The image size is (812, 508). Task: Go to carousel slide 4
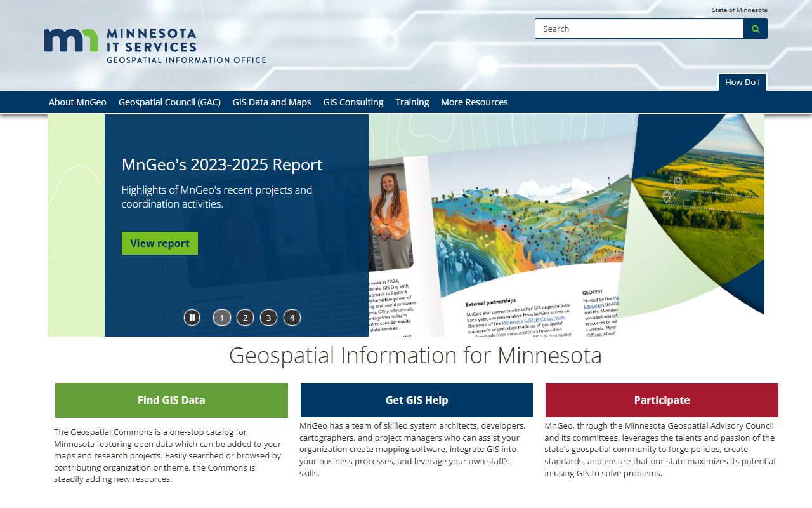point(292,317)
